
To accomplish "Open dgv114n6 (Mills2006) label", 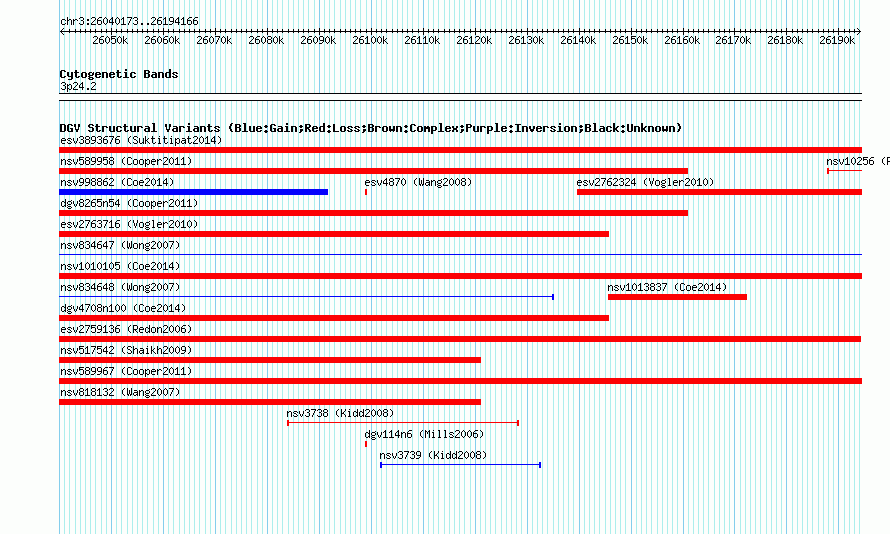I will coord(425,434).
